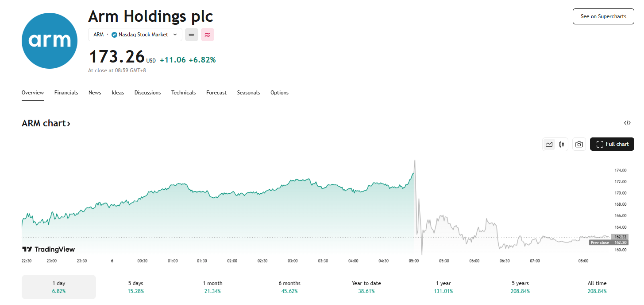The width and height of the screenshot is (644, 305).
Task: Open the Financials tab
Action: pyautogui.click(x=66, y=93)
